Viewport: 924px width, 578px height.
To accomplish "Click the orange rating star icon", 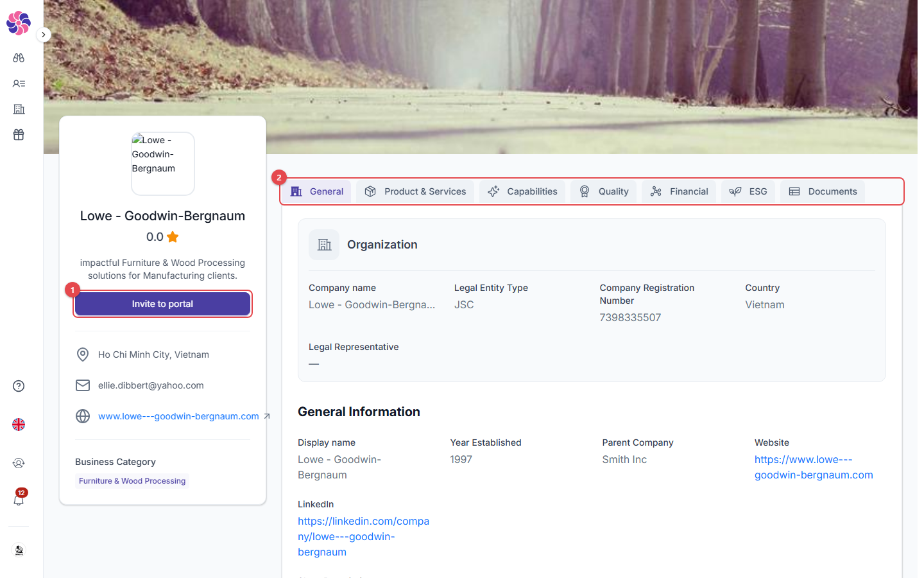I will pyautogui.click(x=173, y=237).
